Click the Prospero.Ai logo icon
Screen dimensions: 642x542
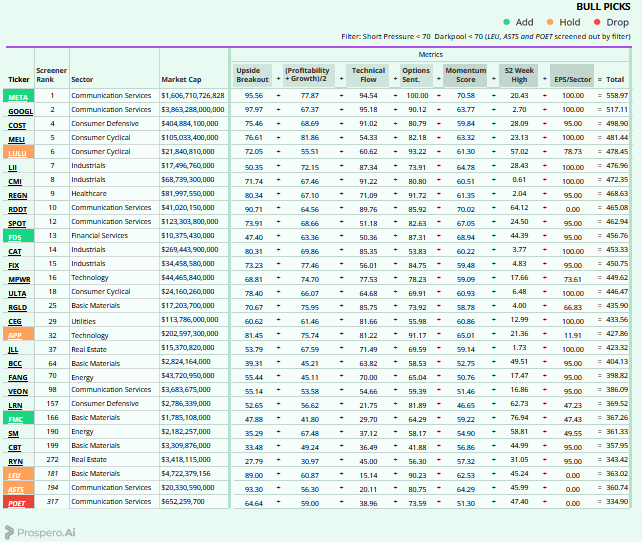(9, 533)
